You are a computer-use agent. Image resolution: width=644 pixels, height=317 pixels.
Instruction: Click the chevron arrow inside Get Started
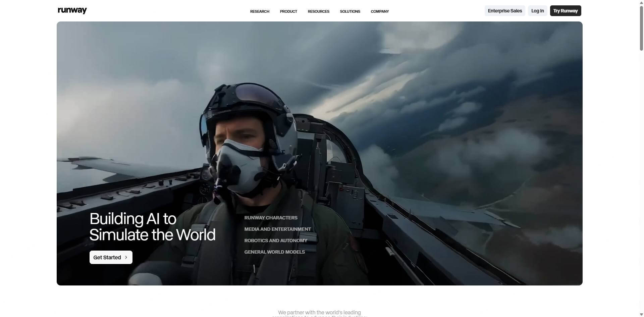[x=126, y=257]
